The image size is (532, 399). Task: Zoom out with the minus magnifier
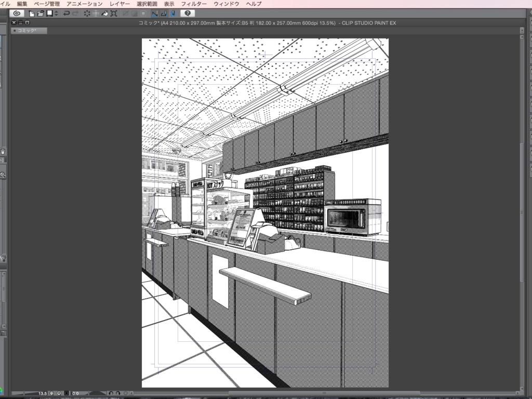pyautogui.click(x=51, y=393)
